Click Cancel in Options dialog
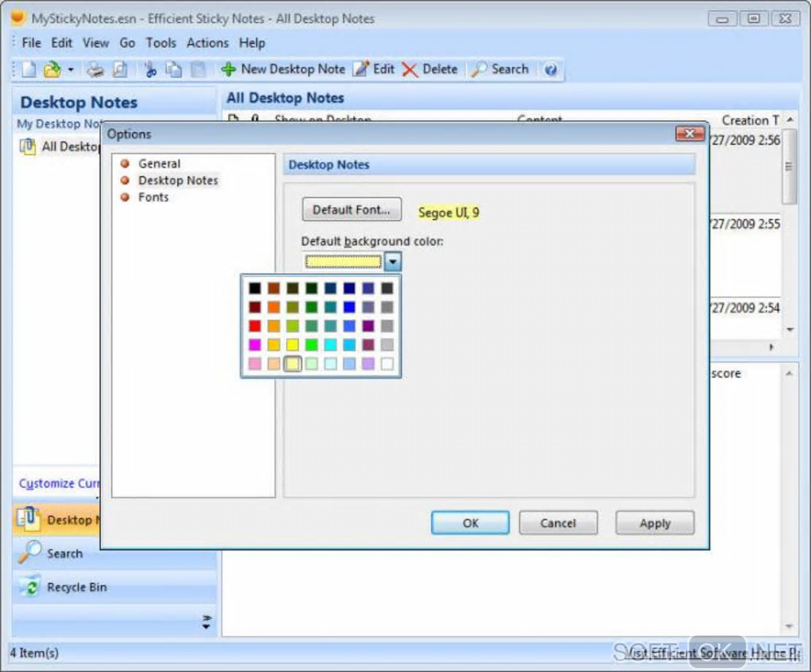 coord(558,523)
